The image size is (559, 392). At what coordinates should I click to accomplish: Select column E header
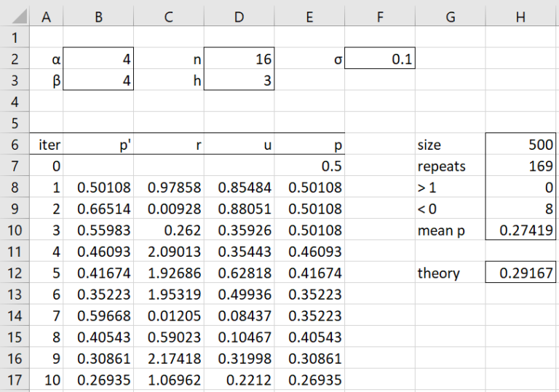coord(309,17)
